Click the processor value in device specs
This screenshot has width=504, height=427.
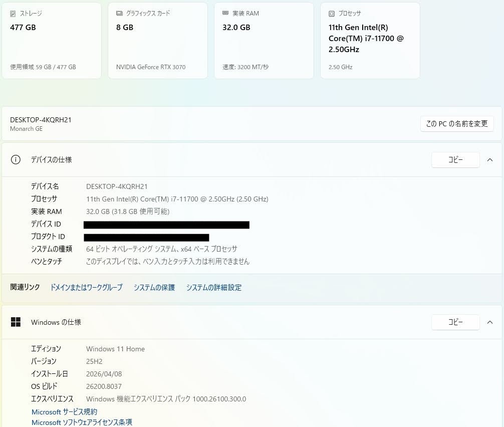click(177, 199)
